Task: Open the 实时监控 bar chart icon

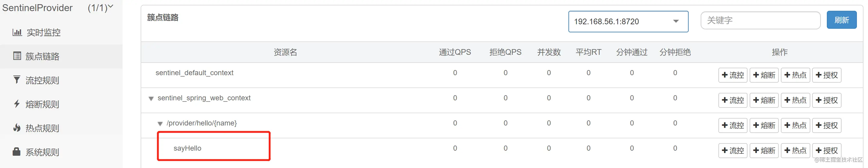Action: (17, 32)
